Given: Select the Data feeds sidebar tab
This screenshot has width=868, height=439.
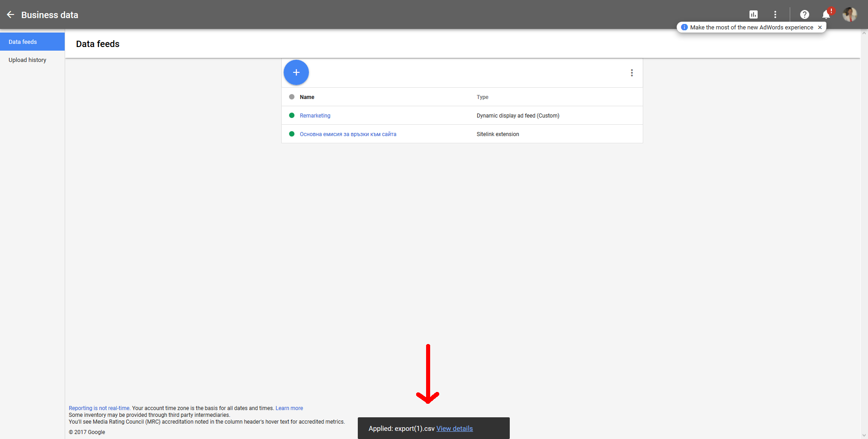Looking at the screenshot, I should [22, 42].
